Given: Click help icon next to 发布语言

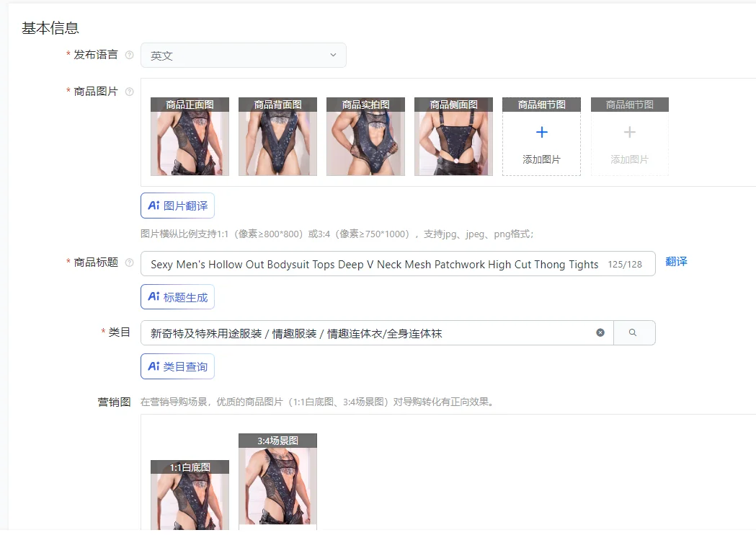Looking at the screenshot, I should pos(129,55).
